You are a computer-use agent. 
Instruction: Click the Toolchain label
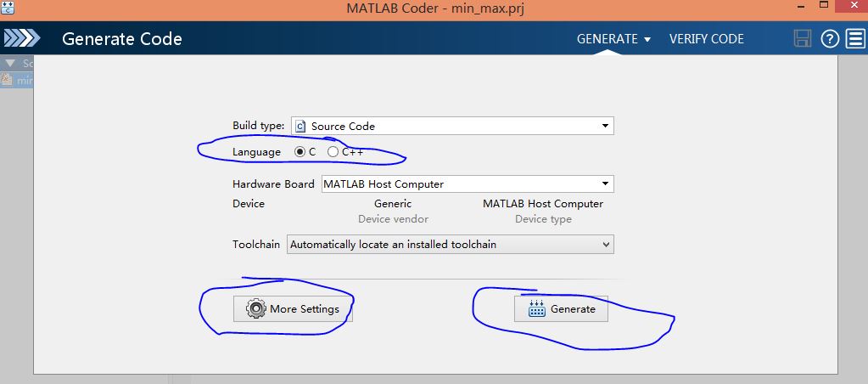256,245
